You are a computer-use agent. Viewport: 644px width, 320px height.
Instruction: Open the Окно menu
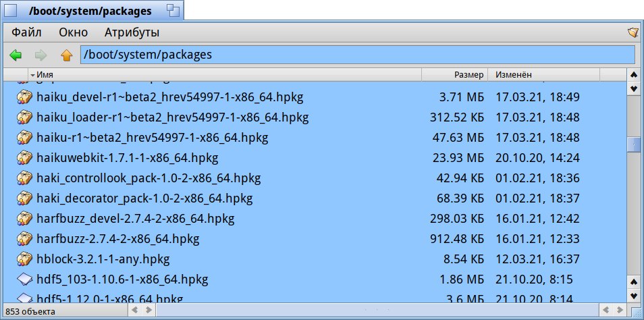point(73,32)
